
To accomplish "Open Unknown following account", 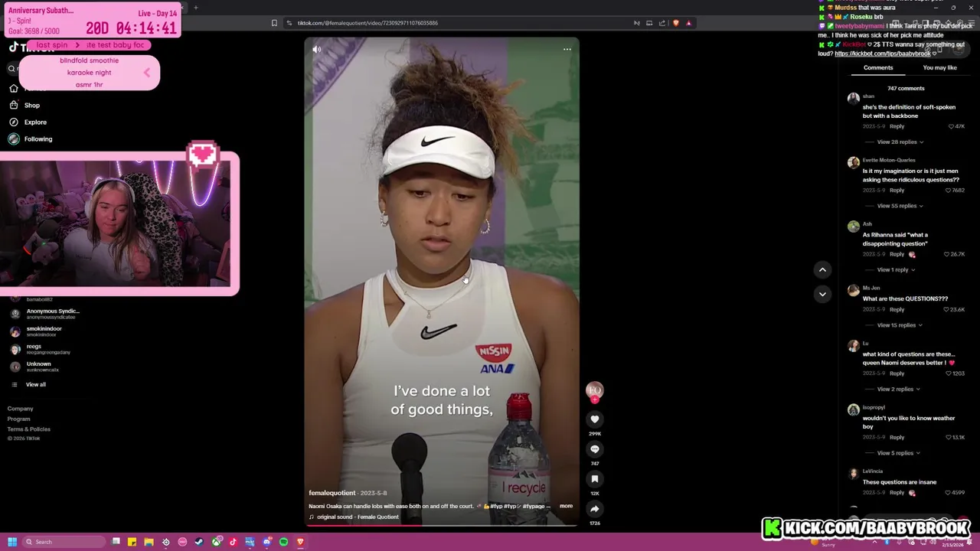I will click(34, 367).
